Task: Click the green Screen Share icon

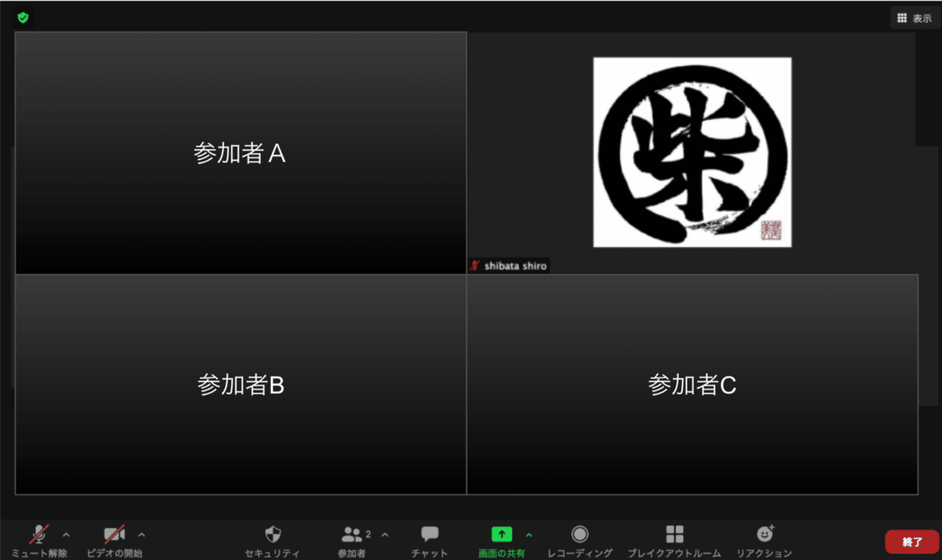Action: (x=502, y=534)
